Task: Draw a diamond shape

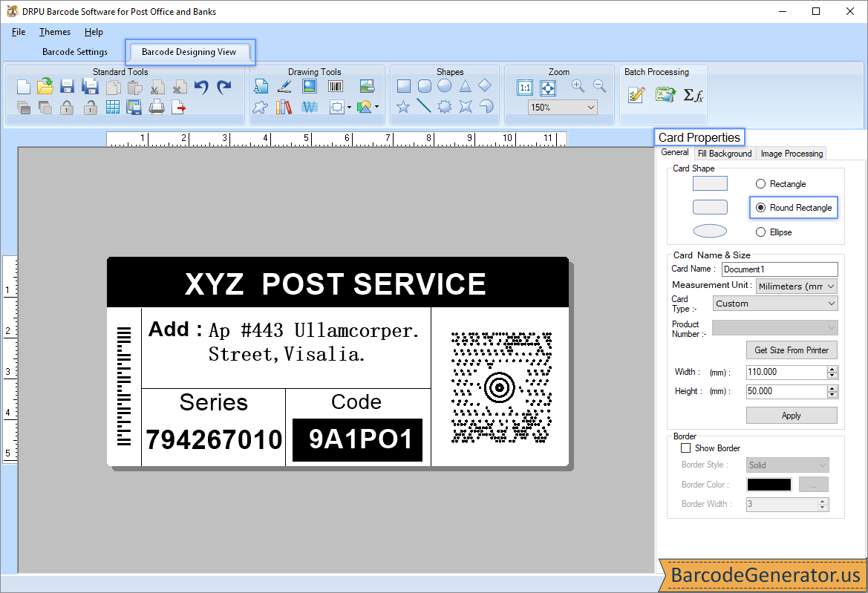Action: 485,85
